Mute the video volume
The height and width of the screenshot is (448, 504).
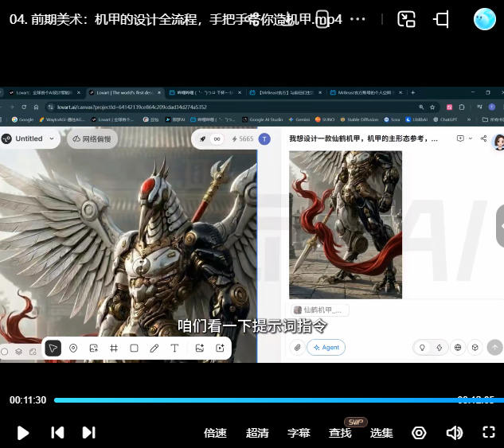[x=454, y=432]
